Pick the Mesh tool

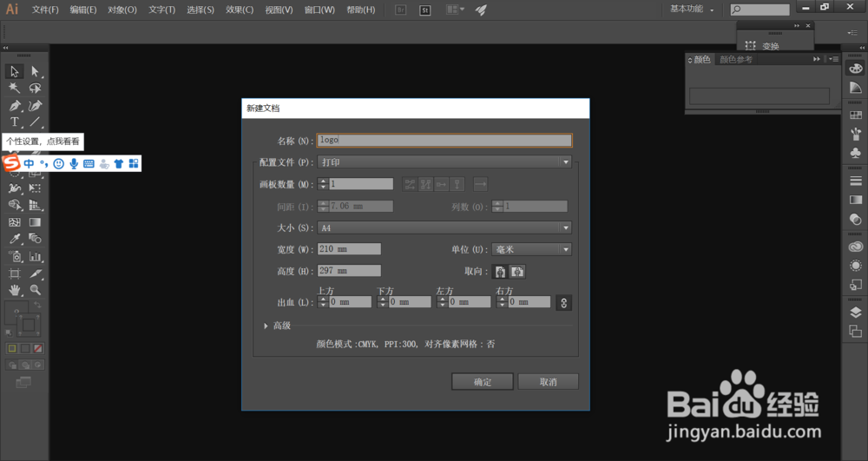15,222
